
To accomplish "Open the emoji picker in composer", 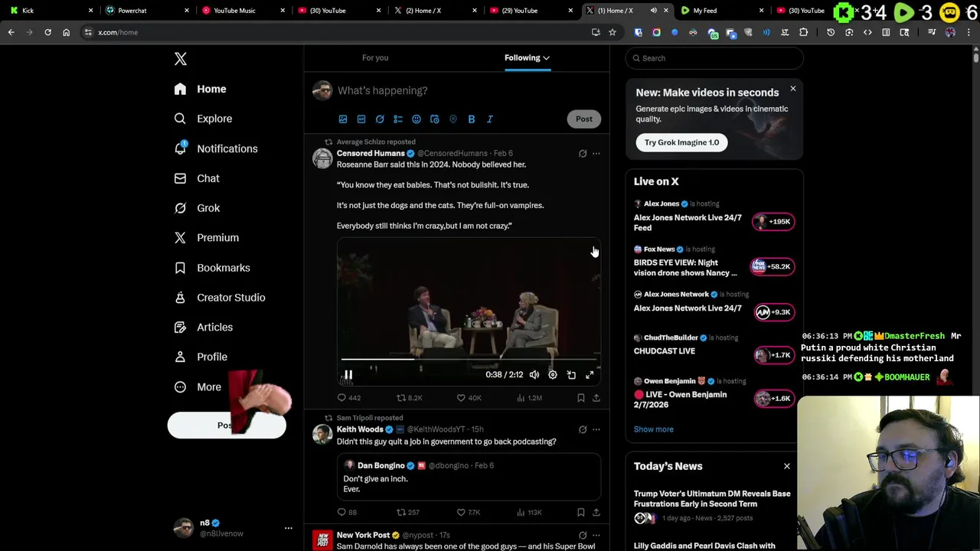I will coord(416,119).
